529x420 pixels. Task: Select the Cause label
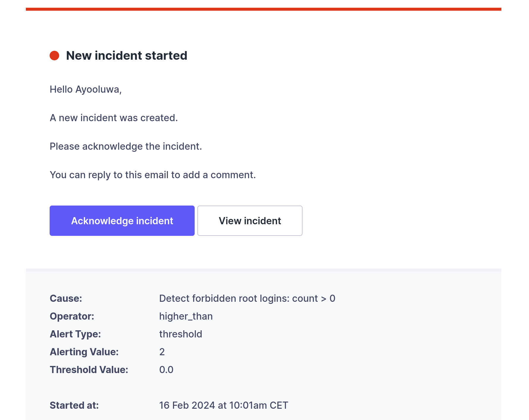click(x=66, y=299)
